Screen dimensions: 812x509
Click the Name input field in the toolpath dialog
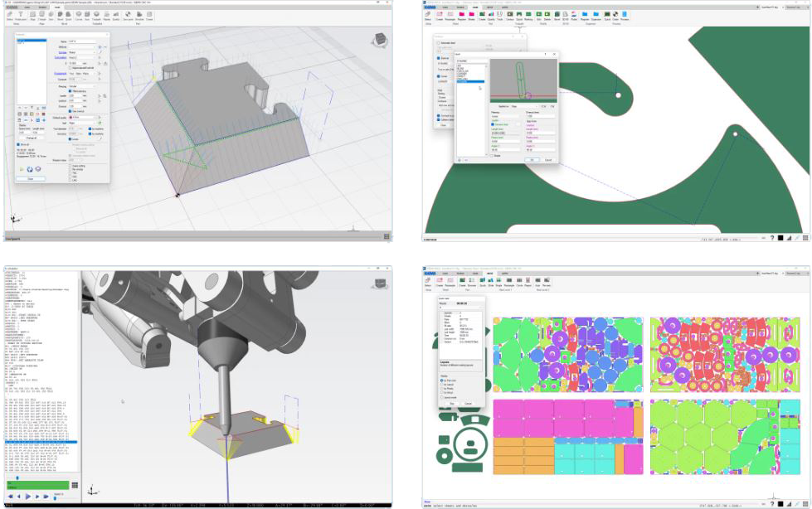pyautogui.click(x=82, y=41)
